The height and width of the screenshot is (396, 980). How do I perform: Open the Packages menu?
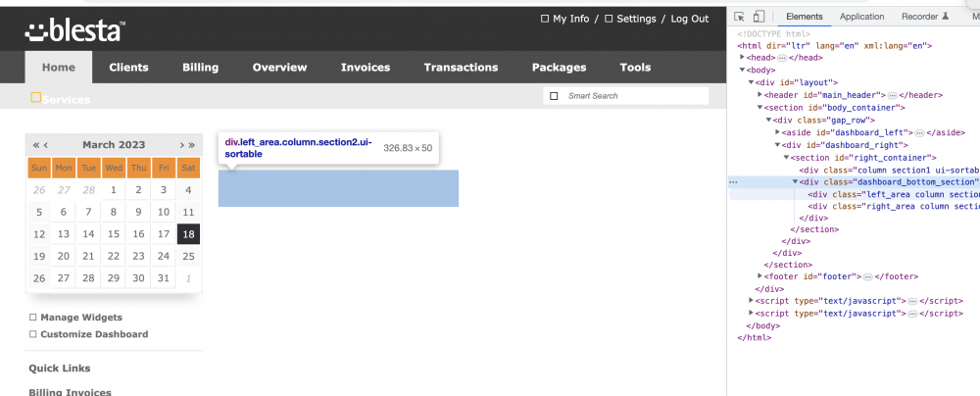pyautogui.click(x=559, y=67)
